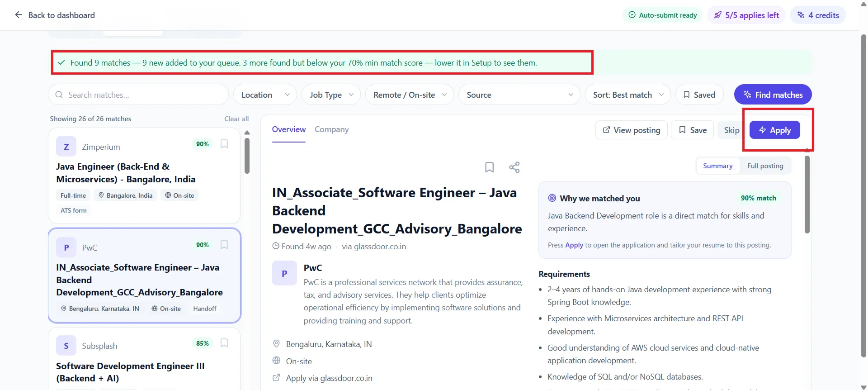
Task: Click the On-site tag on PwC card
Action: click(166, 309)
